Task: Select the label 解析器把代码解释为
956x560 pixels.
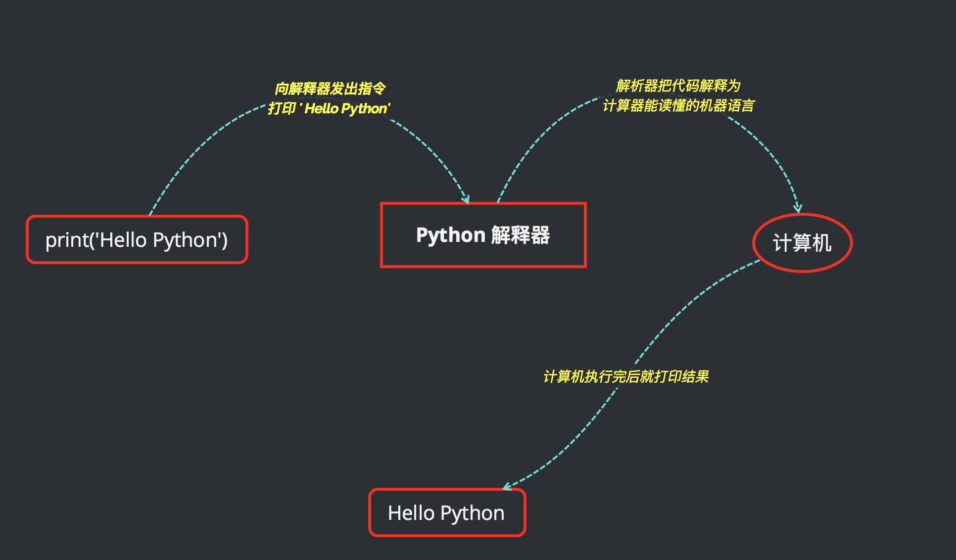Action: tap(678, 86)
